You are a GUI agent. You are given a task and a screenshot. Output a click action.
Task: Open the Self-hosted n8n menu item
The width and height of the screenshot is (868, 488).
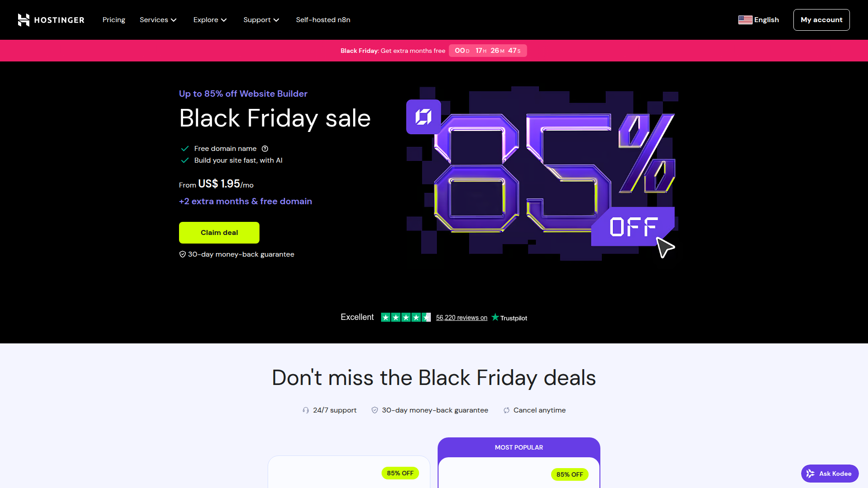(323, 20)
